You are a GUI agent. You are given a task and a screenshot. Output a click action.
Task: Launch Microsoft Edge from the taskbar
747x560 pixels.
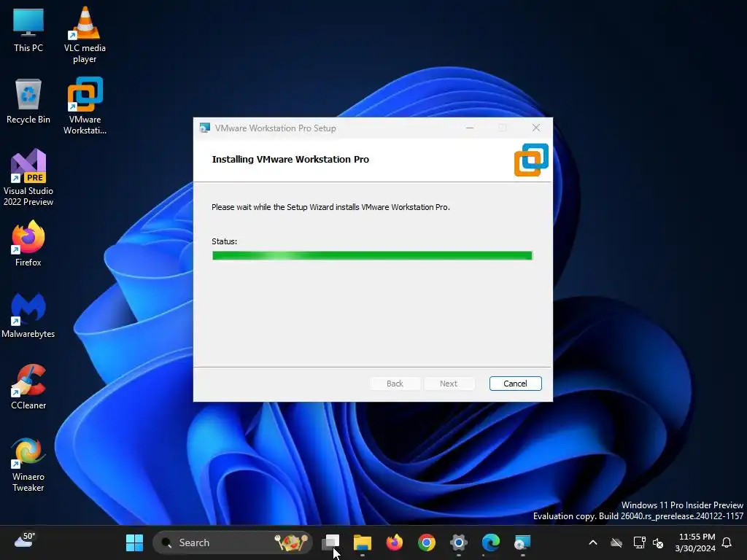tap(490, 542)
